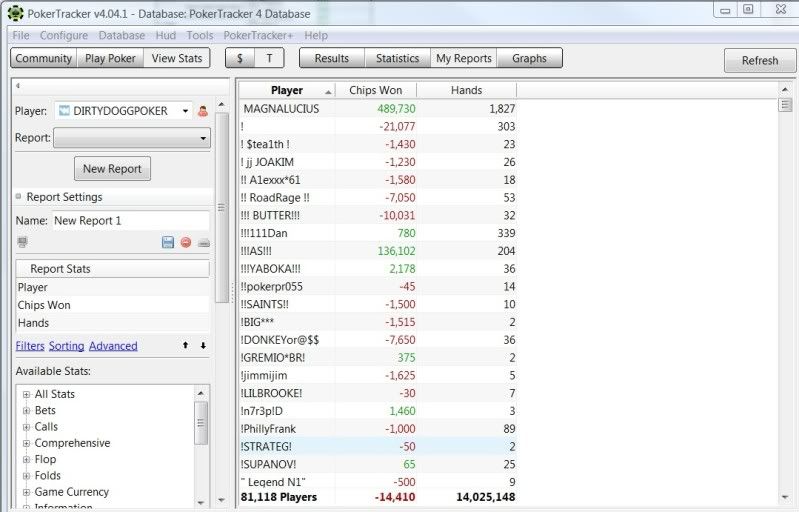Expand Flop tree node

(26, 460)
